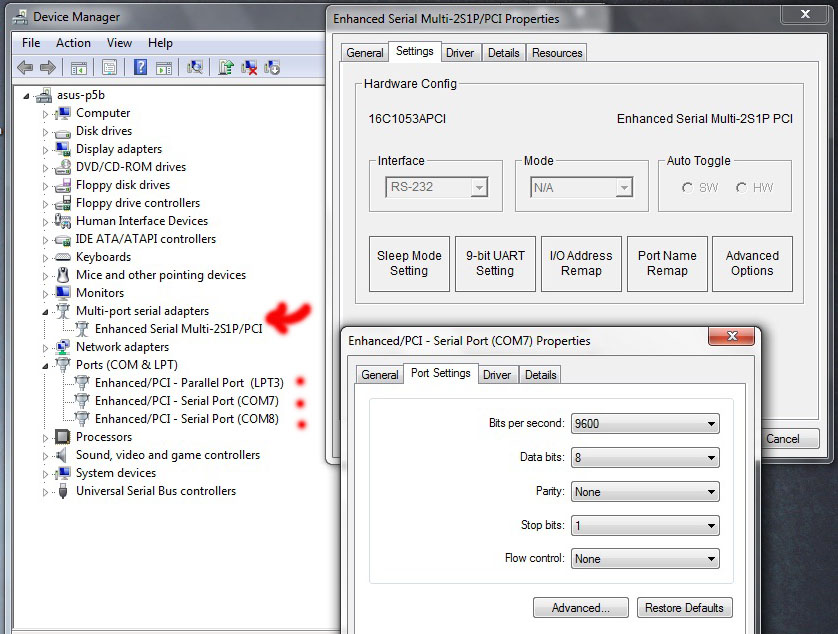The width and height of the screenshot is (838, 634).
Task: Switch to Resources tab
Action: [x=557, y=53]
